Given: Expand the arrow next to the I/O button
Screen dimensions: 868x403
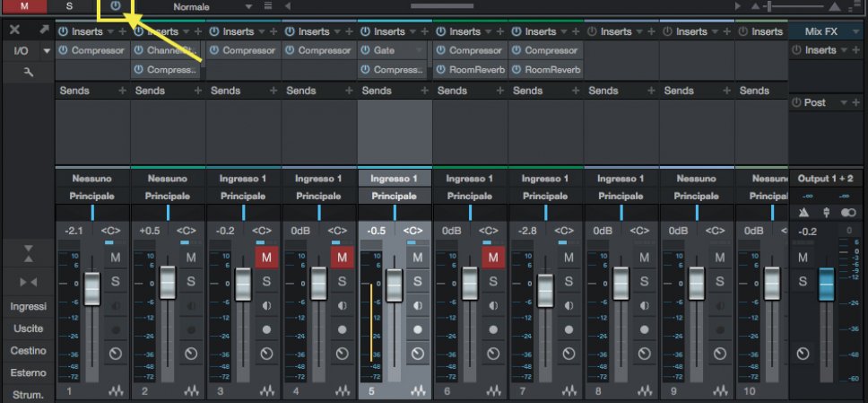Looking at the screenshot, I should coord(47,51).
